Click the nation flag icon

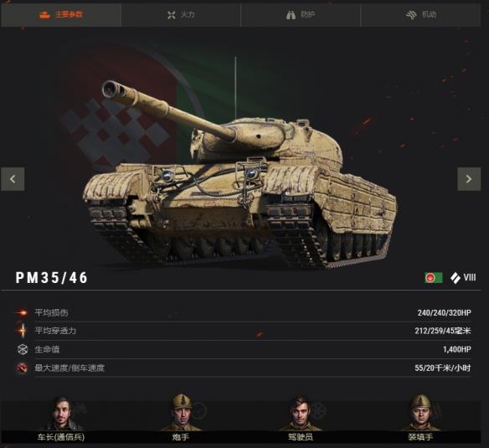click(433, 277)
